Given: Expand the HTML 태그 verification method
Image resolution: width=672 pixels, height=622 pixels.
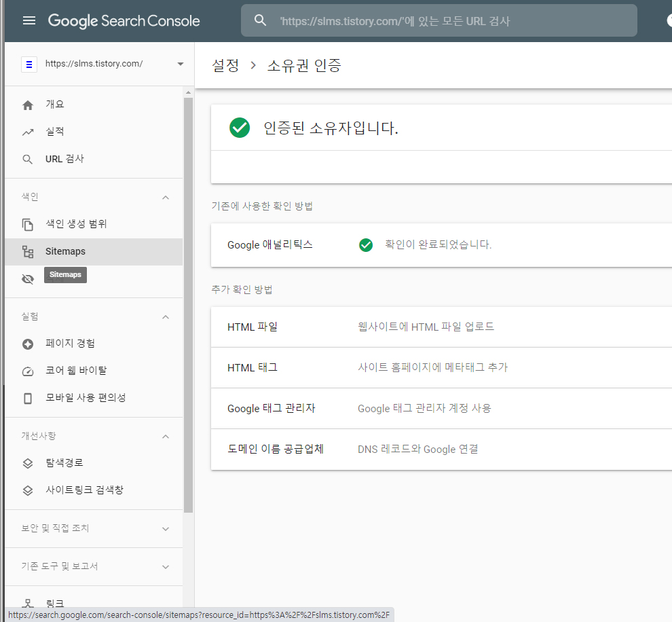Looking at the screenshot, I should (x=441, y=368).
